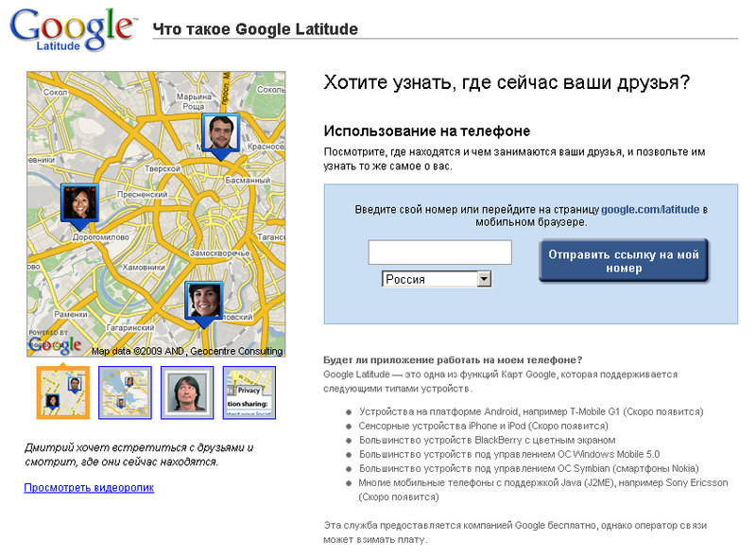Click the iPhone и iPod list item
The image size is (756, 558).
483,426
